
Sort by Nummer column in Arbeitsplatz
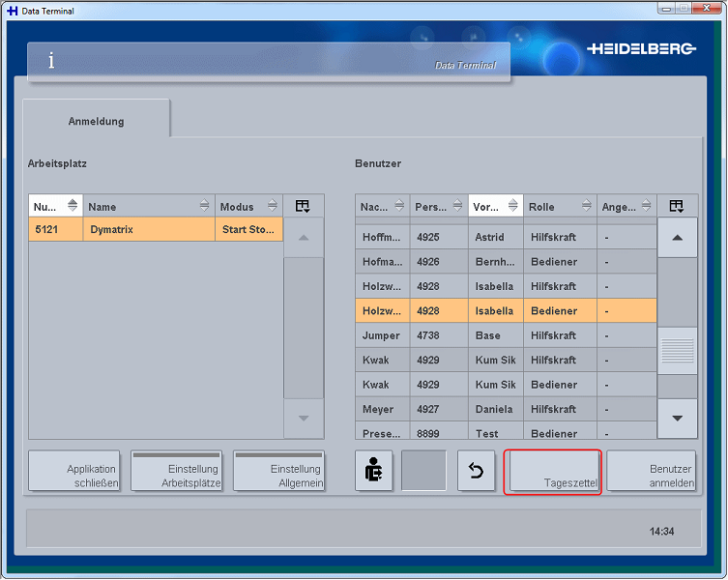click(x=55, y=206)
